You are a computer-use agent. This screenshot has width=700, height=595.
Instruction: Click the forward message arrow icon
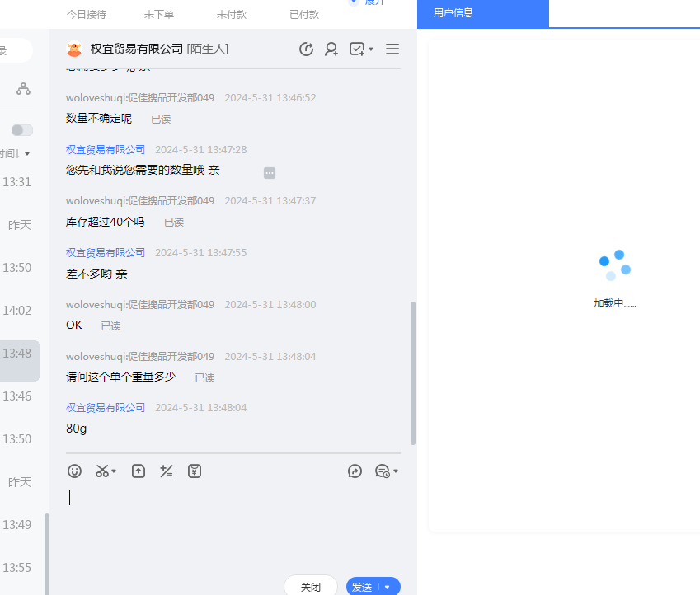(355, 471)
